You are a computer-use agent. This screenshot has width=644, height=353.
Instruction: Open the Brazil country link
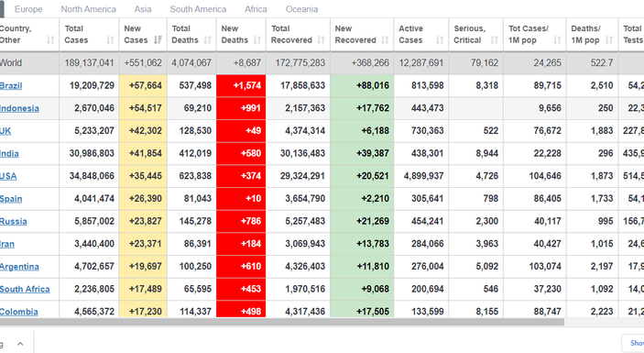point(11,86)
